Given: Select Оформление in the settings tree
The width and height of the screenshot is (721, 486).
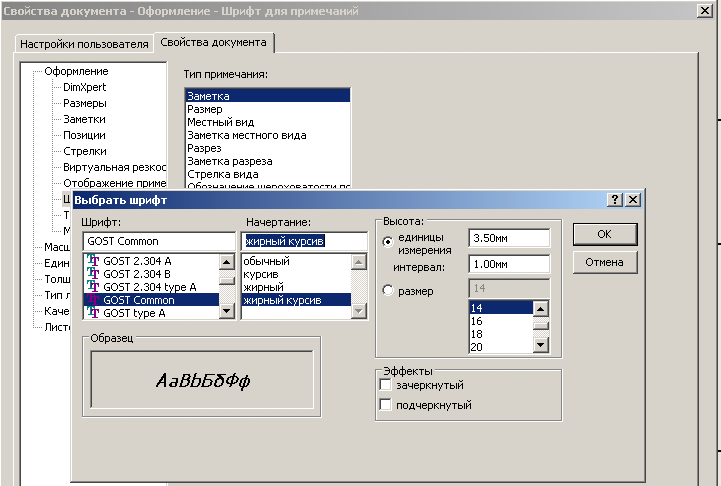Looking at the screenshot, I should point(76,71).
